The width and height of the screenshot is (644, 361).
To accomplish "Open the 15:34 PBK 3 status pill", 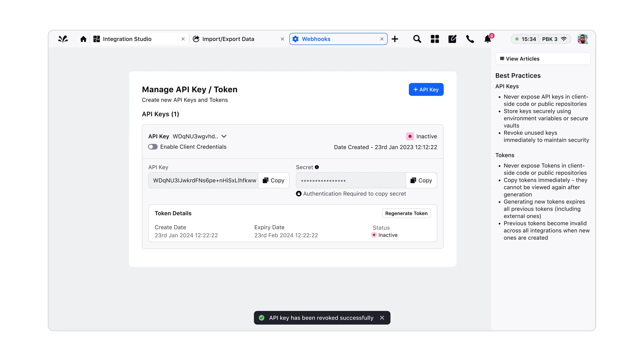I will pos(540,39).
